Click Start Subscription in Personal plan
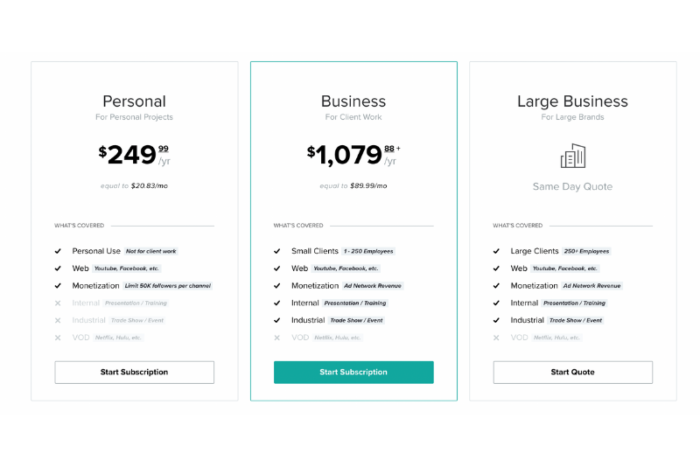This screenshot has width=700, height=467. [134, 372]
